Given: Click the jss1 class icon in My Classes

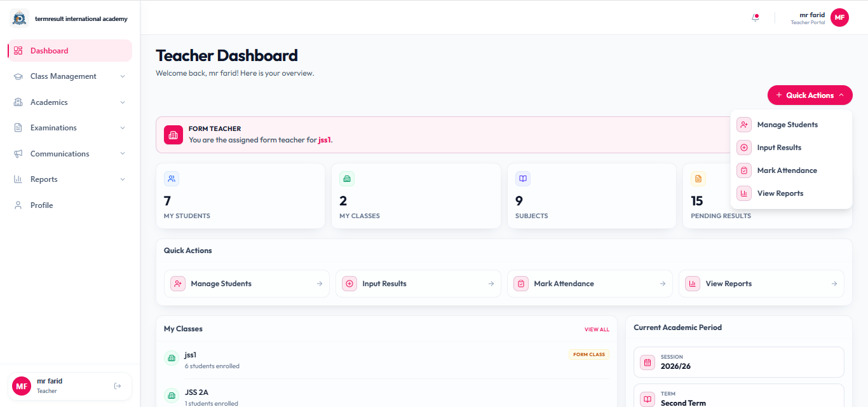Looking at the screenshot, I should (171, 358).
